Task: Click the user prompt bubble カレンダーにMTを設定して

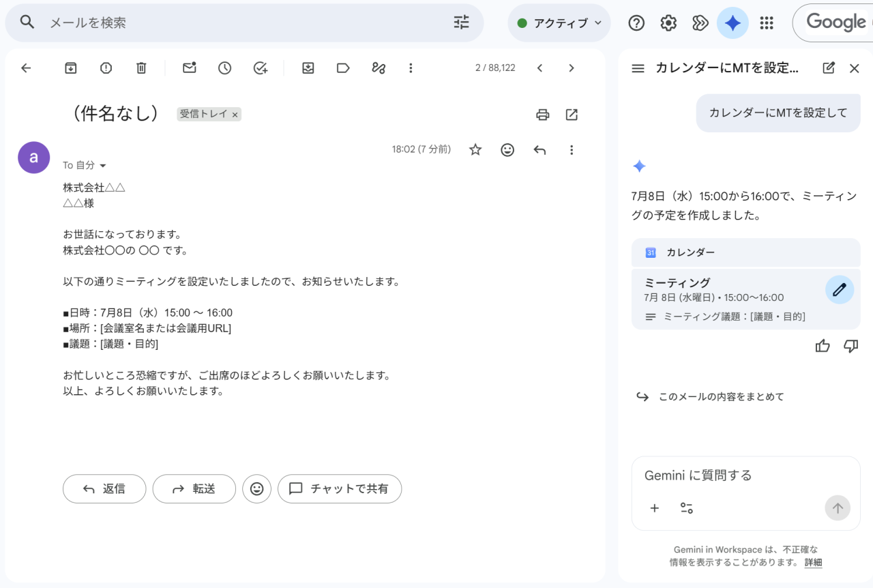Action: point(778,113)
